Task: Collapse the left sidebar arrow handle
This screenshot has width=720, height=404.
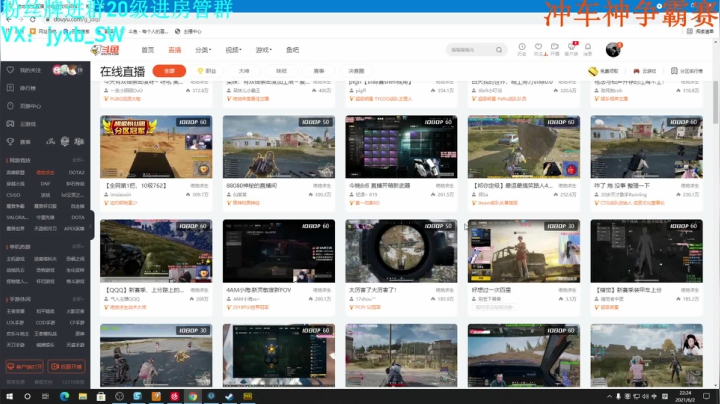Action: (91, 225)
